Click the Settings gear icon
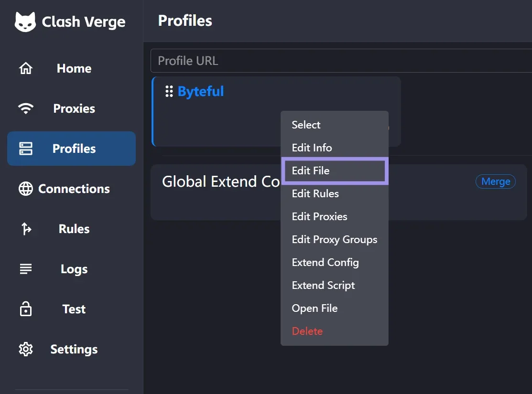Image resolution: width=532 pixels, height=394 pixels. pyautogui.click(x=26, y=349)
